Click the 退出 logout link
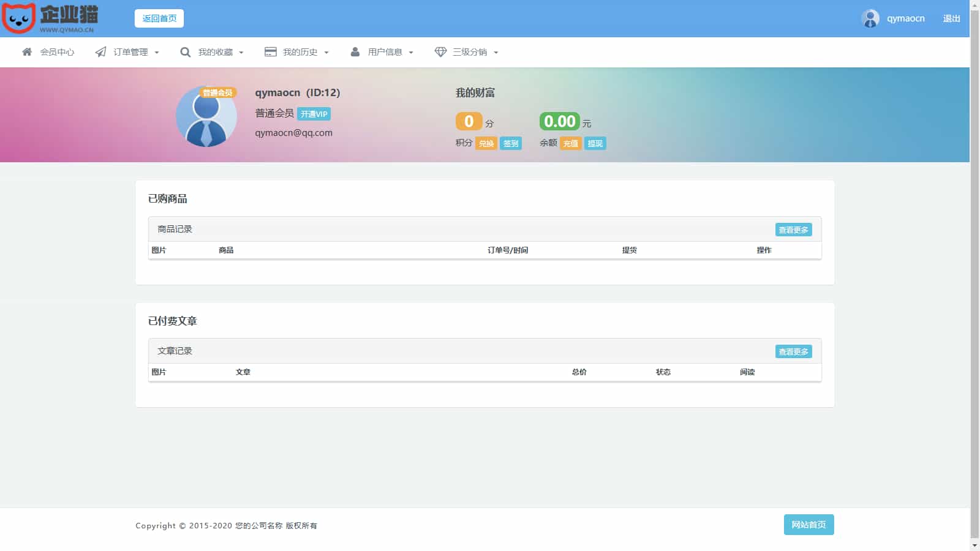The width and height of the screenshot is (980, 551). coord(951,18)
